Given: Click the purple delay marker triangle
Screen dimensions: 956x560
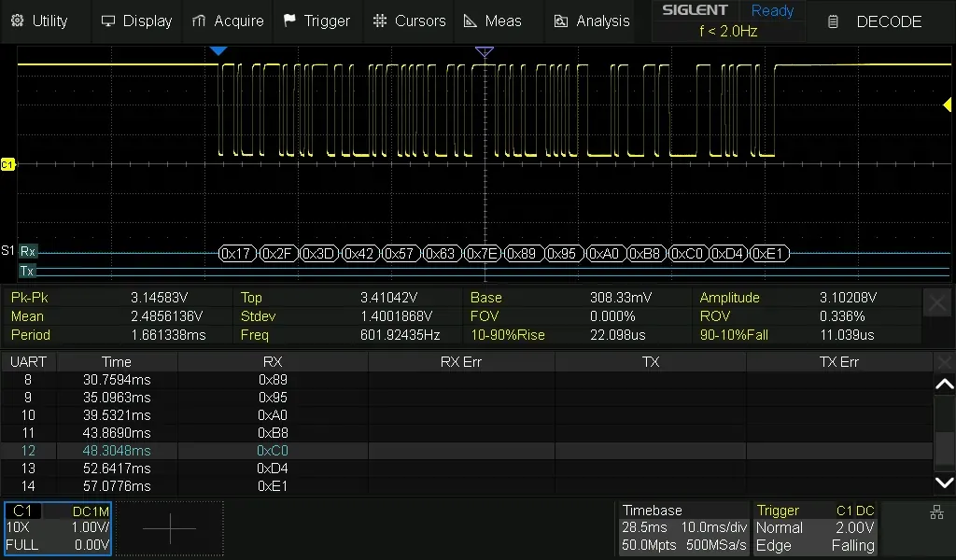Looking at the screenshot, I should [484, 52].
